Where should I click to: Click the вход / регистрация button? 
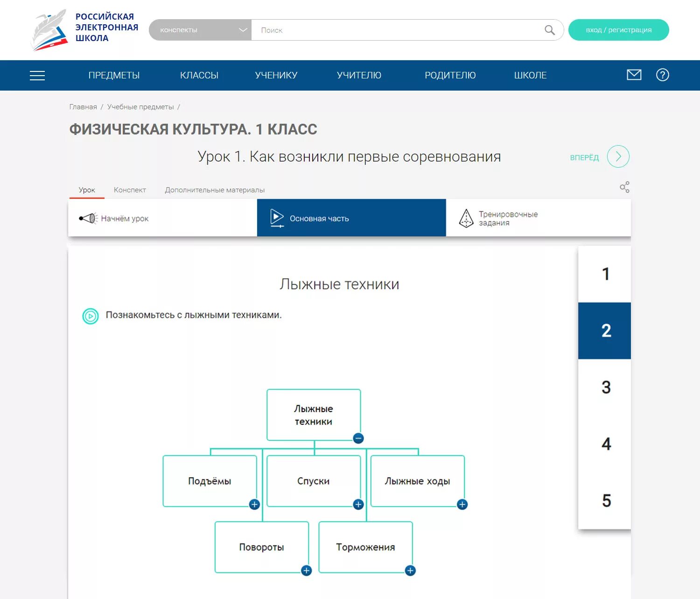[x=619, y=30]
